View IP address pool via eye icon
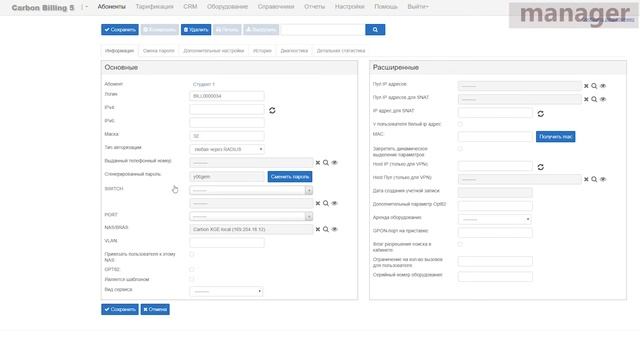The width and height of the screenshot is (640, 360). coord(603,86)
